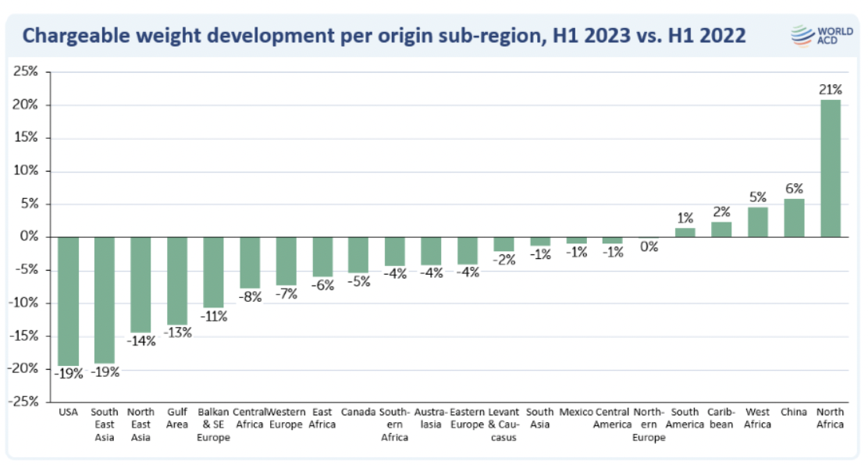The image size is (868, 465).
Task: Click the 21% value above North Africa
Action: tap(831, 90)
